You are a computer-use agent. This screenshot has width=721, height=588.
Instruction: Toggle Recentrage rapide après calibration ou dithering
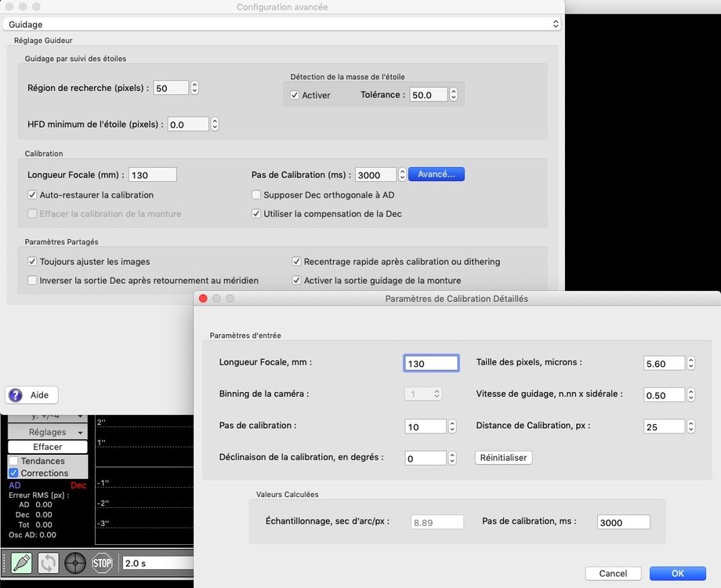(x=296, y=261)
